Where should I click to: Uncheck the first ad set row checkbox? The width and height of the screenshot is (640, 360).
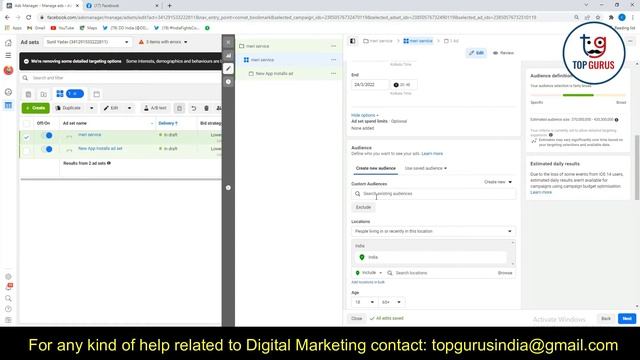[27, 137]
